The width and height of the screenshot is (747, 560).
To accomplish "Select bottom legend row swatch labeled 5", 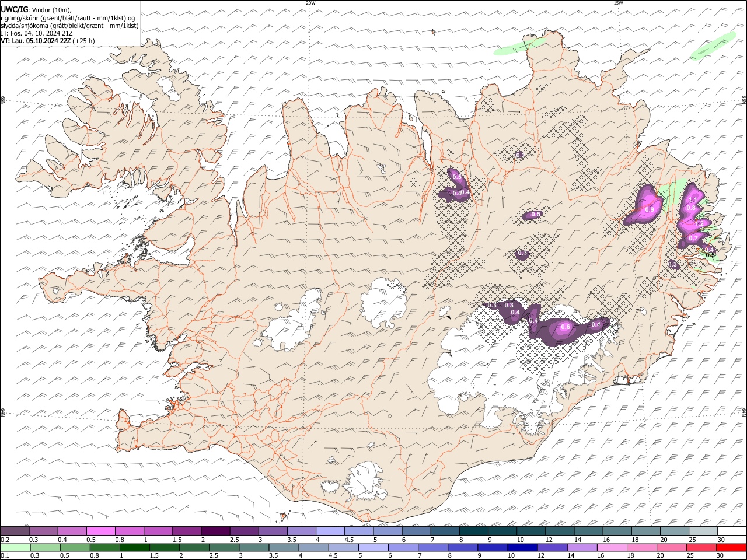I will click(373, 548).
